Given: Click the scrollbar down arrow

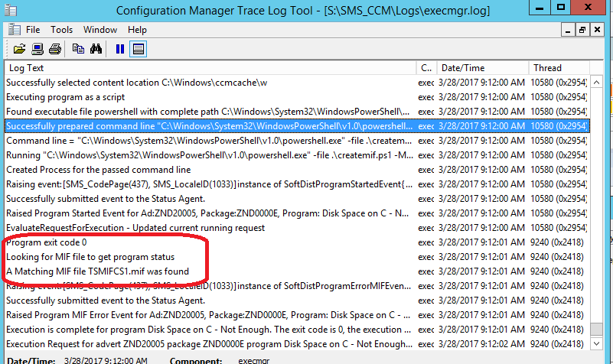Looking at the screenshot, I should click(595, 343).
